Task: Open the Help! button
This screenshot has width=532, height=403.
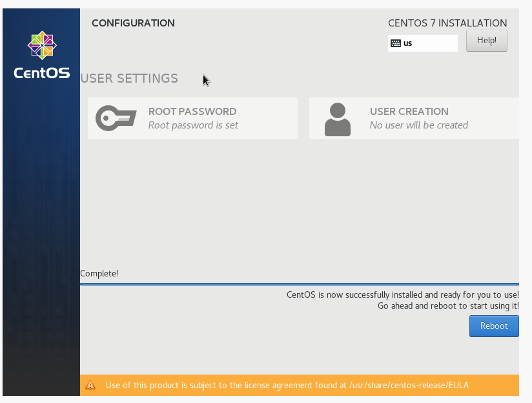Action: pos(487,41)
